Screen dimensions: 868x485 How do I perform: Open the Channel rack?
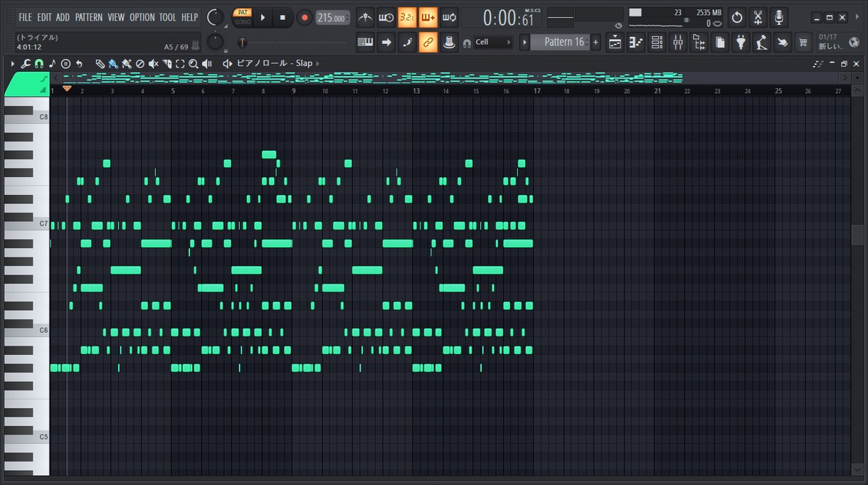point(657,43)
